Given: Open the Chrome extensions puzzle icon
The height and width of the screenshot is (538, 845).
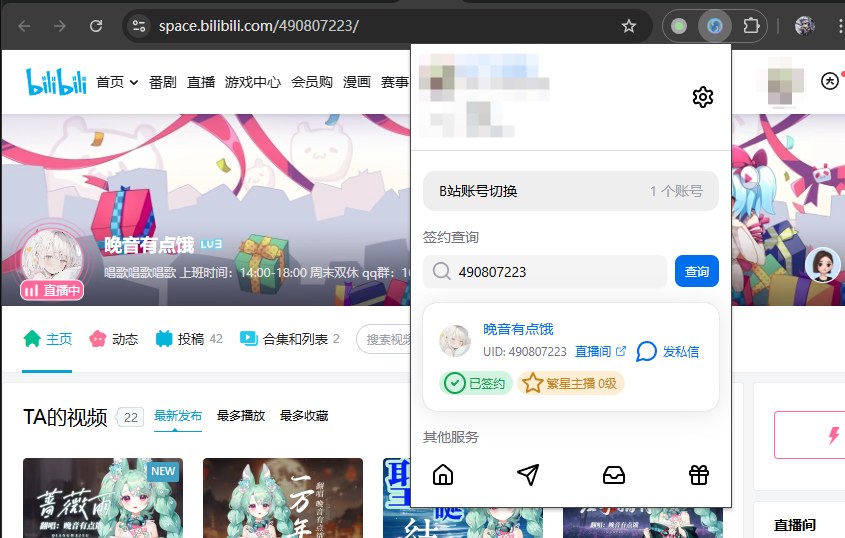Looking at the screenshot, I should click(752, 26).
